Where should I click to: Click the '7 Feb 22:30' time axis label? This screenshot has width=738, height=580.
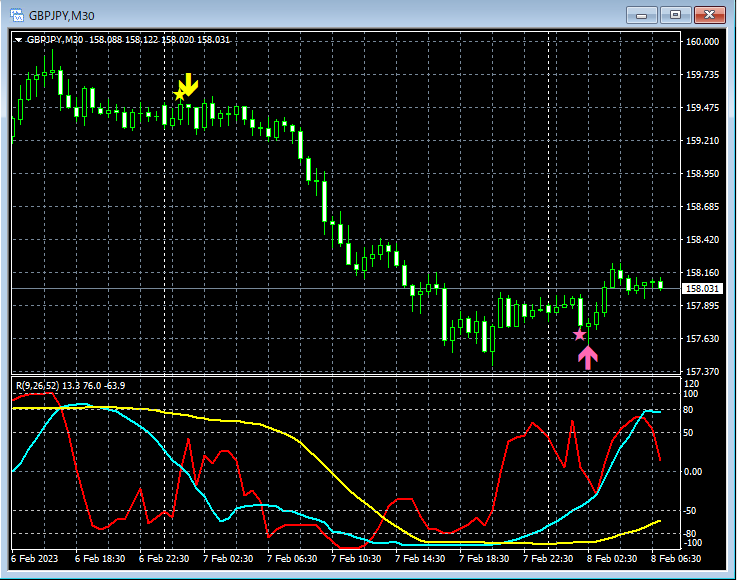(548, 558)
